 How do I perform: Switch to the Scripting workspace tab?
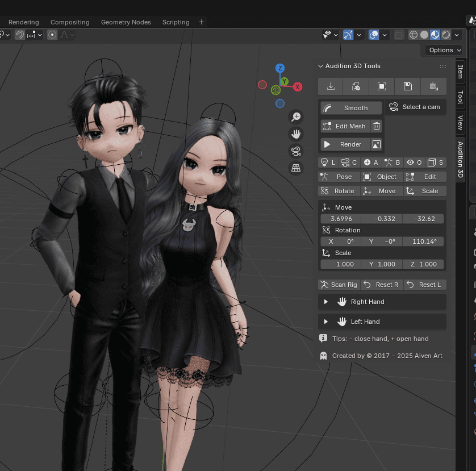[176, 22]
